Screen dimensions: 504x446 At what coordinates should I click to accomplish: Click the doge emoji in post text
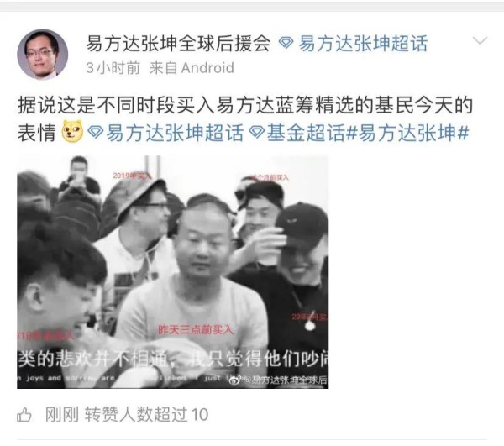pos(72,131)
